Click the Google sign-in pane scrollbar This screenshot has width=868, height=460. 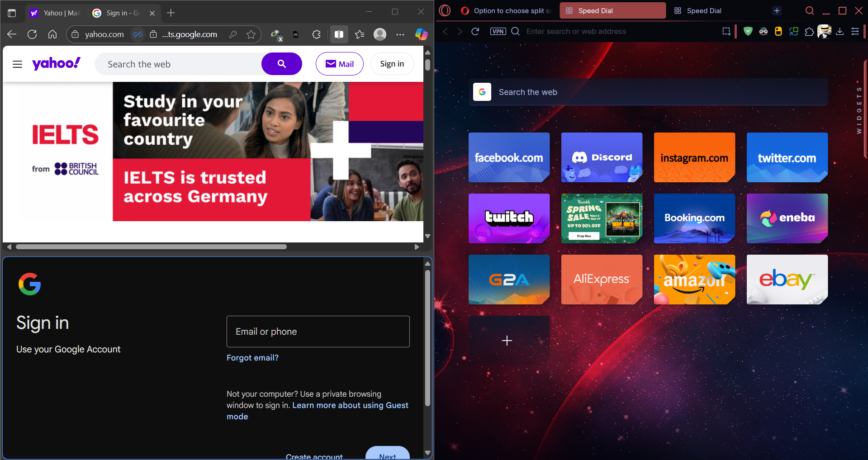click(x=427, y=337)
